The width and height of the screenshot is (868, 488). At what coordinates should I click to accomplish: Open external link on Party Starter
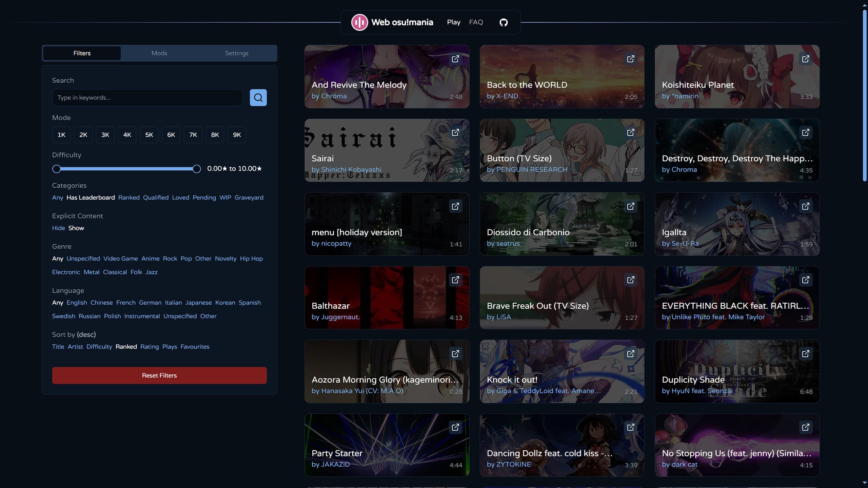[x=455, y=427]
